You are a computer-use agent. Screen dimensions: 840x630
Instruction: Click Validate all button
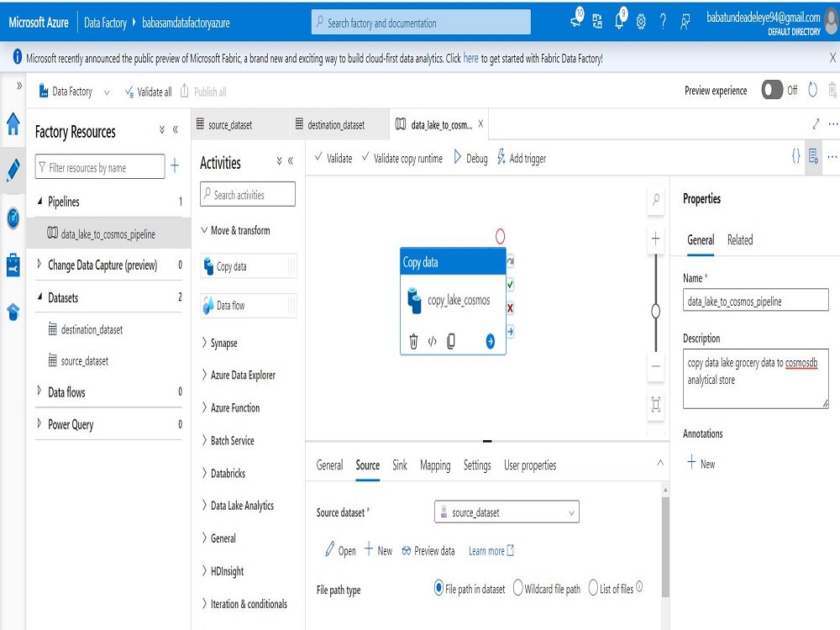149,92
